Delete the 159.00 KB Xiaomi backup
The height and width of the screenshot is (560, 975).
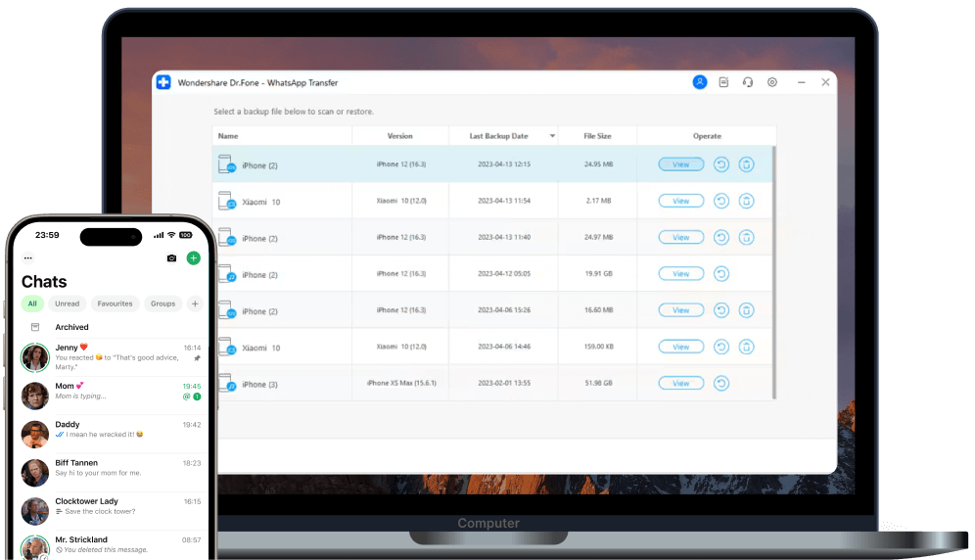(746, 347)
